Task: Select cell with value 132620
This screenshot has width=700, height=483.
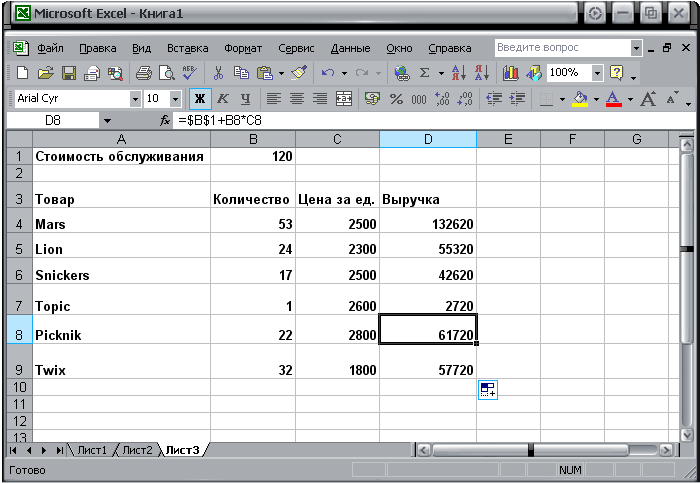Action: 428,220
